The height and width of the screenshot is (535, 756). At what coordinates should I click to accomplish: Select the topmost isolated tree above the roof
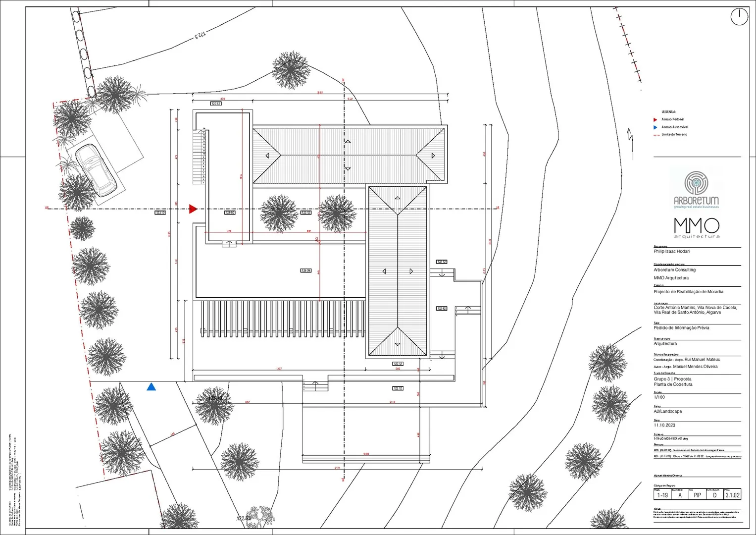291,70
